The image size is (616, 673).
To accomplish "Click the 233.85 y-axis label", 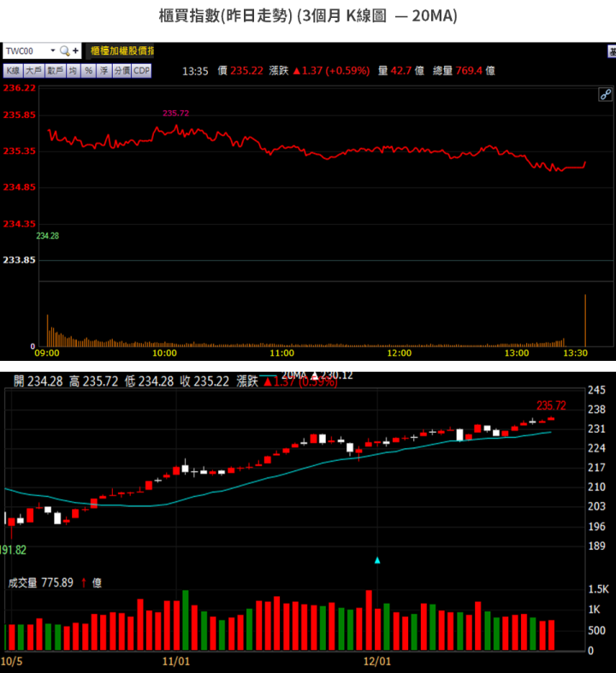I will tap(20, 260).
